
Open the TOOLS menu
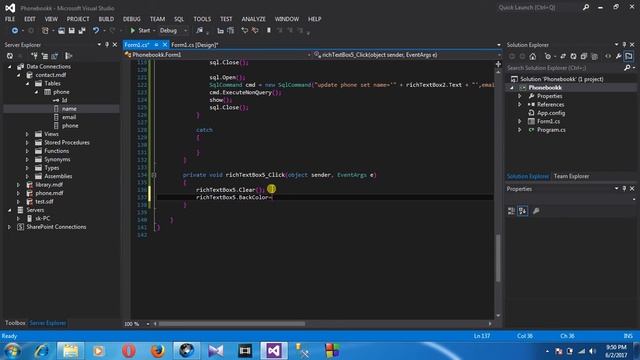click(202, 19)
